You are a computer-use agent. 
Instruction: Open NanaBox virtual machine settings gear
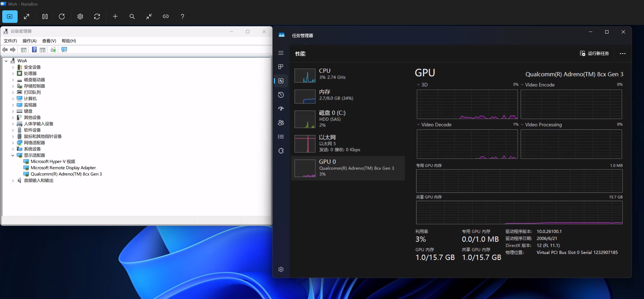tap(80, 17)
